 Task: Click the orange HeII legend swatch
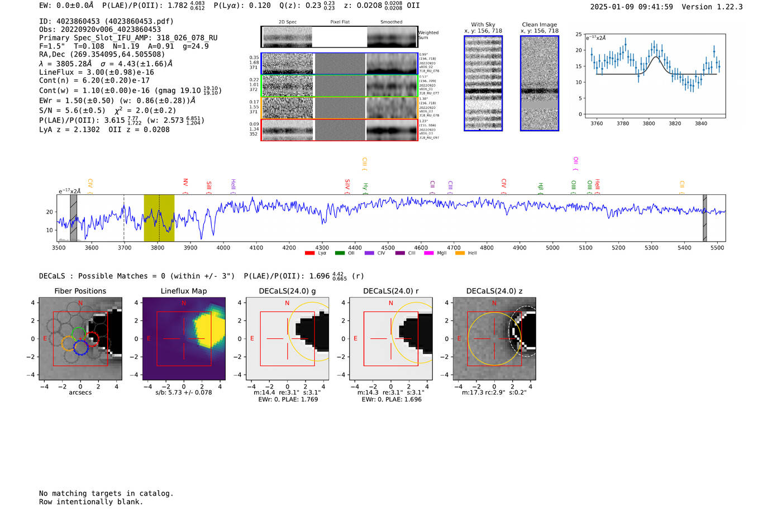pyautogui.click(x=460, y=253)
